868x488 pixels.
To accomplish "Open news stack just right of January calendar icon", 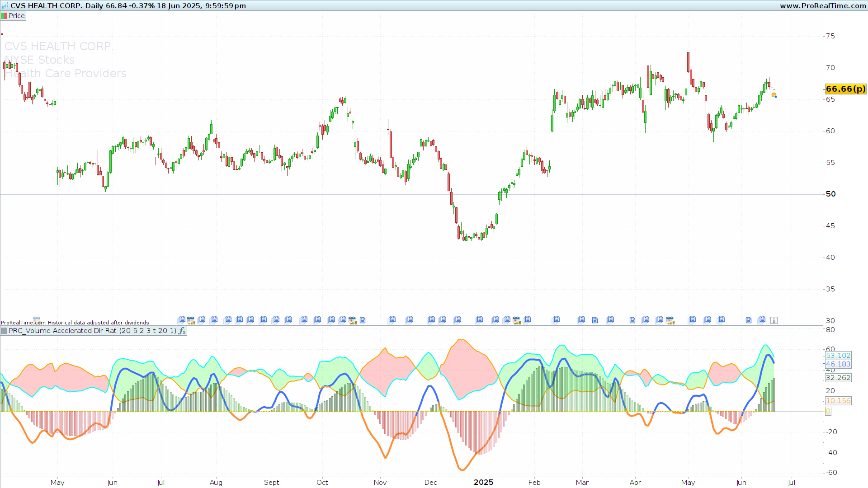I will click(527, 320).
